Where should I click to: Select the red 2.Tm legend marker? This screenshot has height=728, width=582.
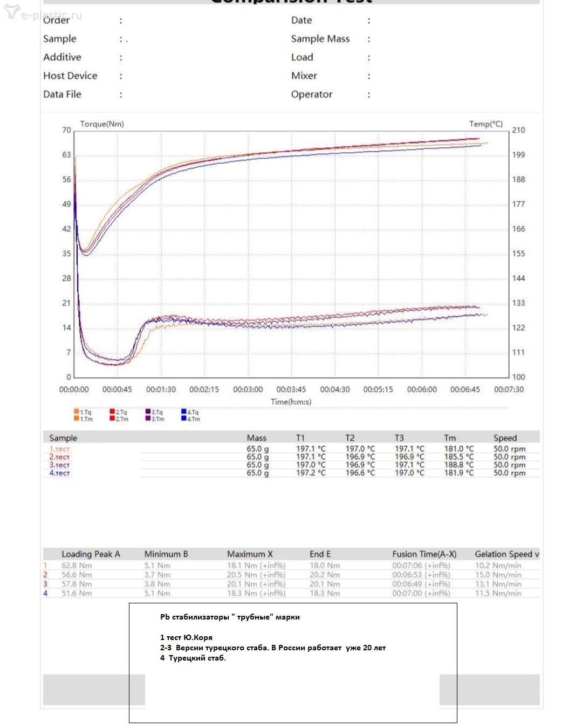(x=112, y=418)
